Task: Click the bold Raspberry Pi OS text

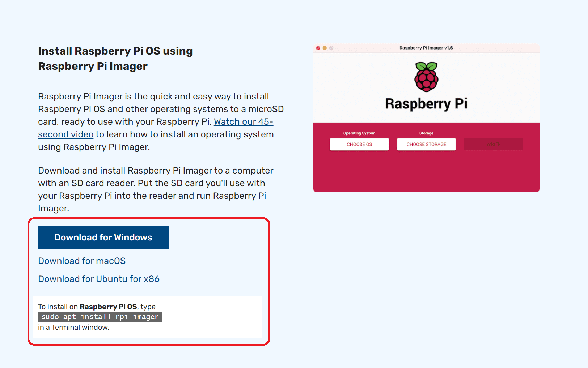Action: click(x=108, y=307)
